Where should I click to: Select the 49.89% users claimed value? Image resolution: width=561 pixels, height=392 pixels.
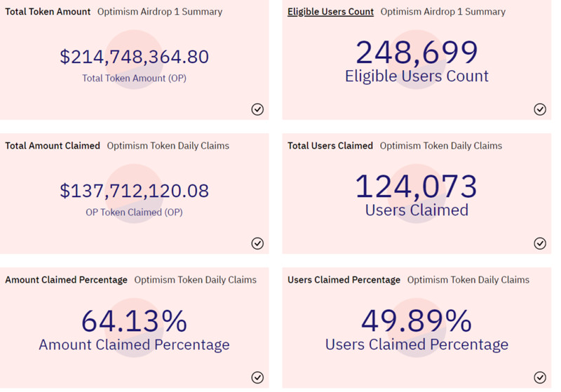pyautogui.click(x=417, y=321)
